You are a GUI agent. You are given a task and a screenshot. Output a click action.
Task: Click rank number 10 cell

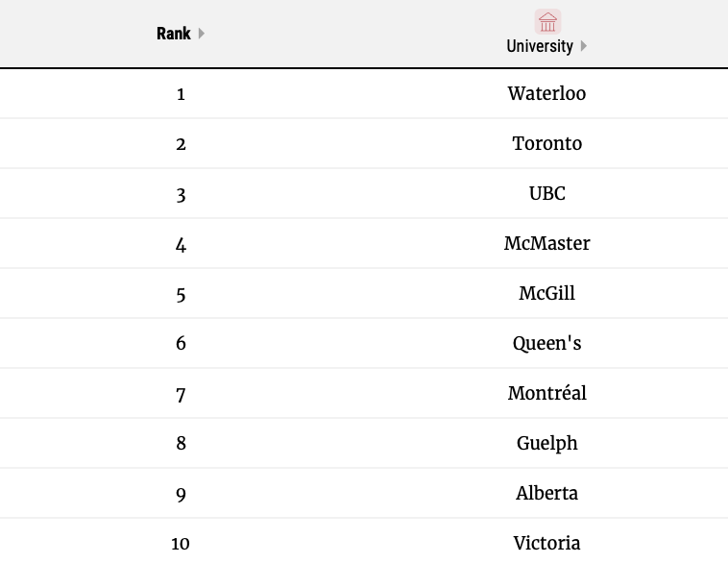coord(181,544)
